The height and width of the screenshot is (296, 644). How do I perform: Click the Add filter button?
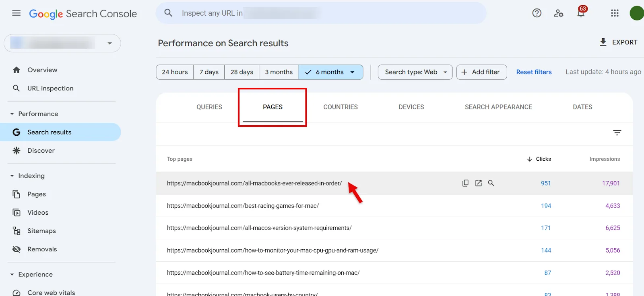point(481,72)
